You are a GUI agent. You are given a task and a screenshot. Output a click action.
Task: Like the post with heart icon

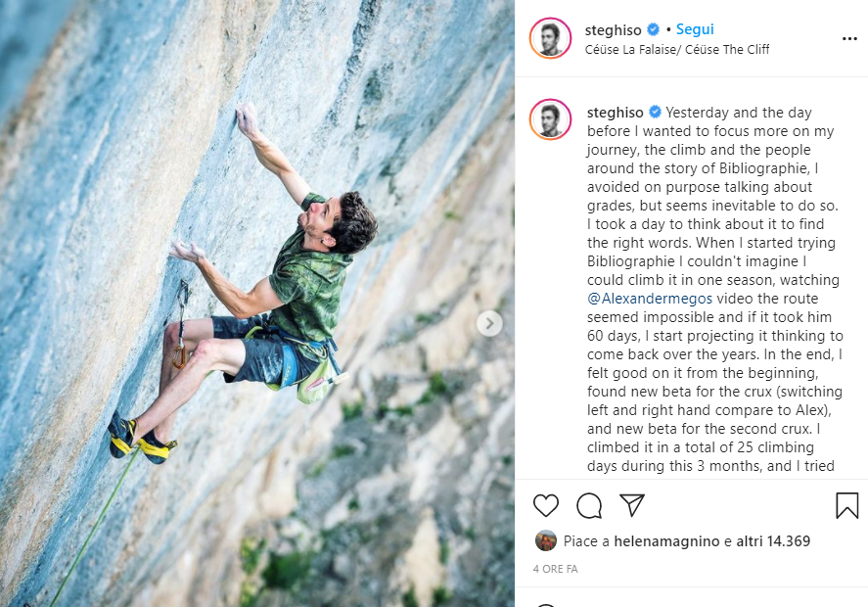546,505
